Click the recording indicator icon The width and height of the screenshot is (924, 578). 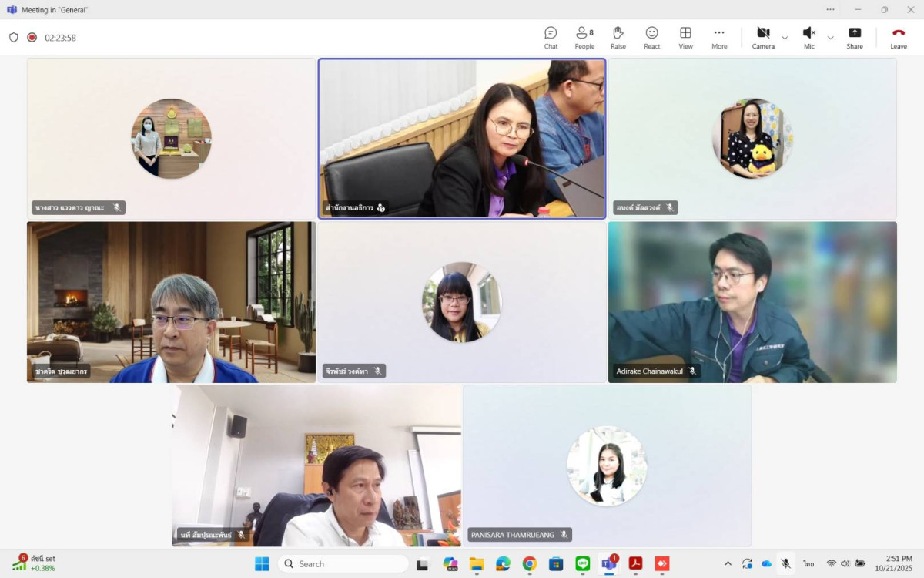[32, 37]
